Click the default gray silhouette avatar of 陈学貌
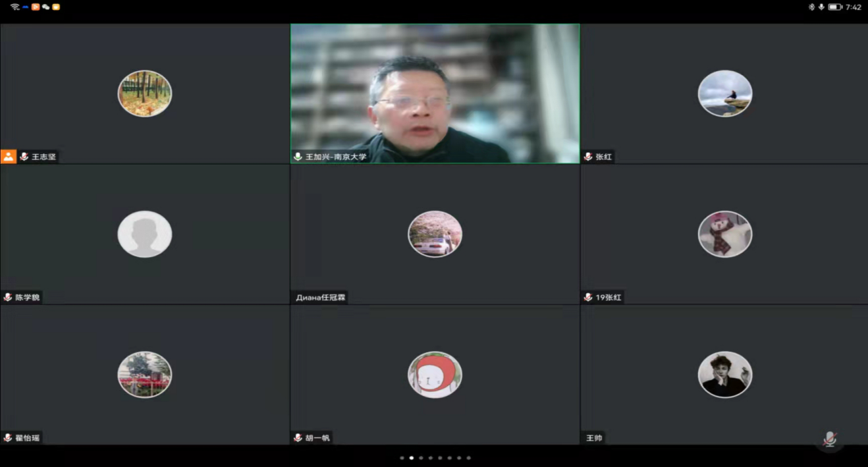This screenshot has height=467, width=868. click(144, 234)
